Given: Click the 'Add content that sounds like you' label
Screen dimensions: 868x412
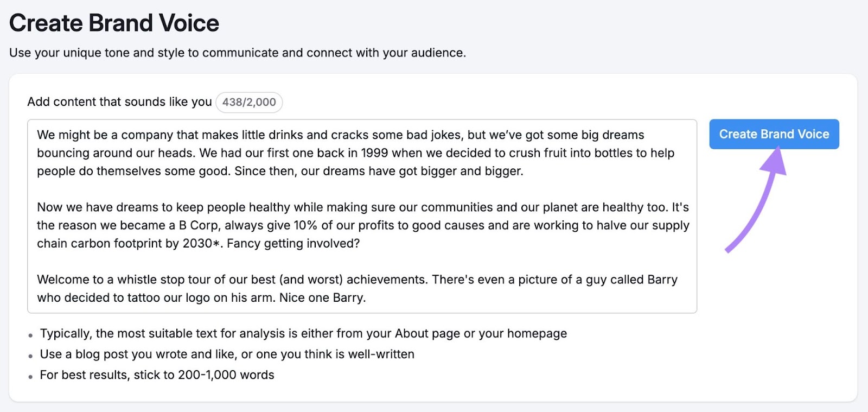Looking at the screenshot, I should point(119,102).
